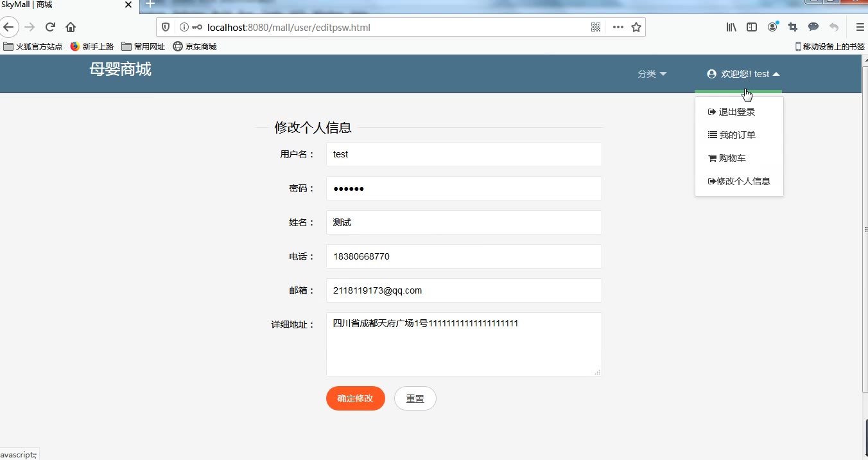Bookmark this page with the star icon
The image size is (868, 460).
[x=636, y=27]
